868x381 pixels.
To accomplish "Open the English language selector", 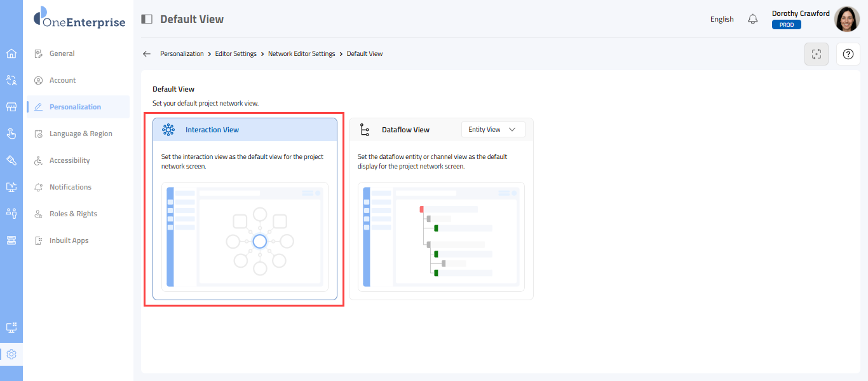I will pos(722,19).
